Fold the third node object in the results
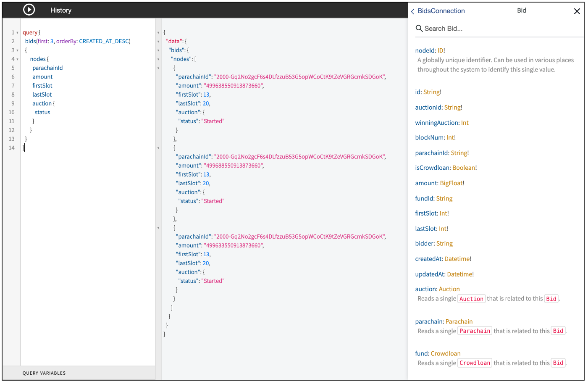This screenshot has width=588, height=384. pyautogui.click(x=158, y=228)
